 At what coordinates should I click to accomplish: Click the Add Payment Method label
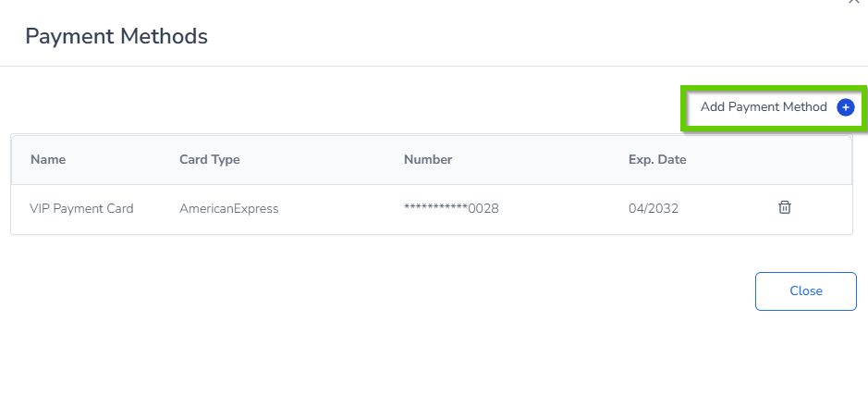point(763,107)
